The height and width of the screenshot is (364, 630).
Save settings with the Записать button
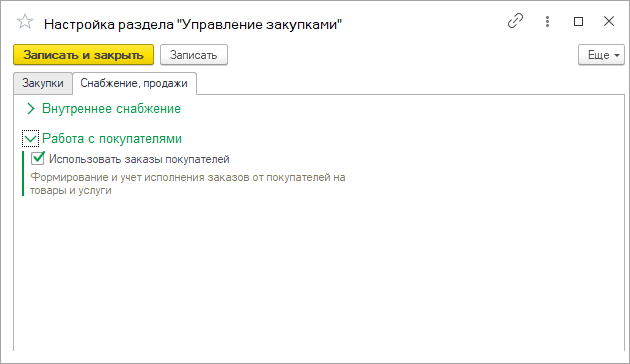click(x=194, y=55)
